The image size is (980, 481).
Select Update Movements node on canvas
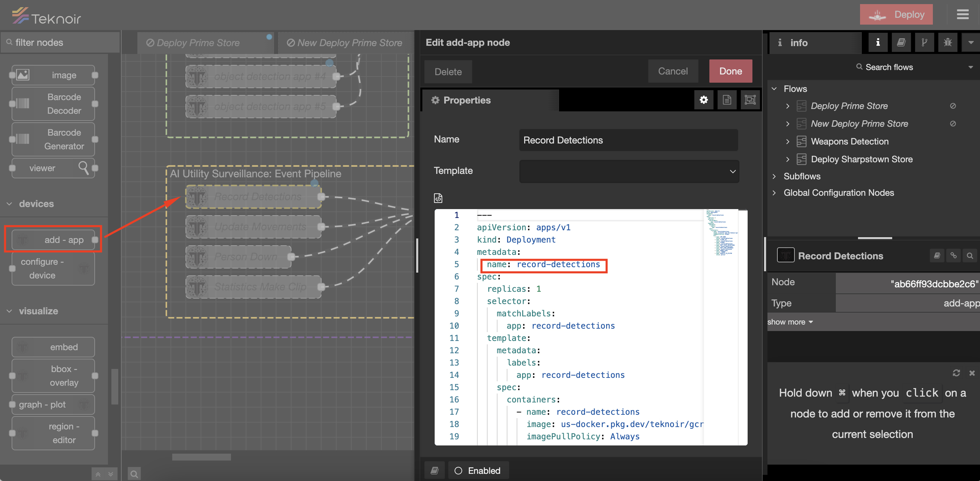tap(253, 226)
